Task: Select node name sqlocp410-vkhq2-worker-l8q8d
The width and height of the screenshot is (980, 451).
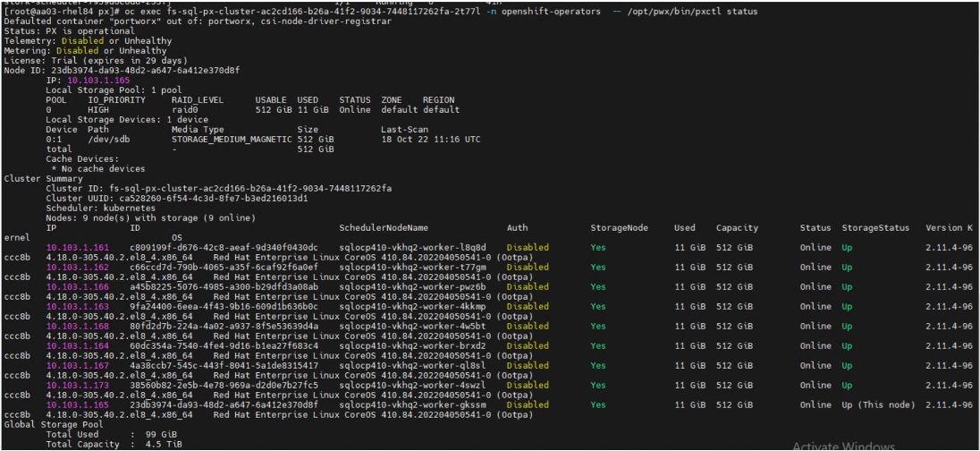Action: point(412,247)
